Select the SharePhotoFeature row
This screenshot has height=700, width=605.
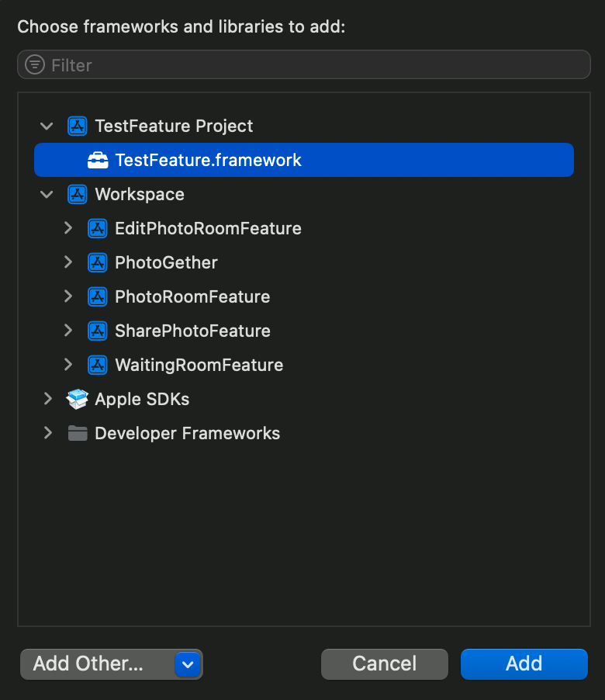[192, 331]
